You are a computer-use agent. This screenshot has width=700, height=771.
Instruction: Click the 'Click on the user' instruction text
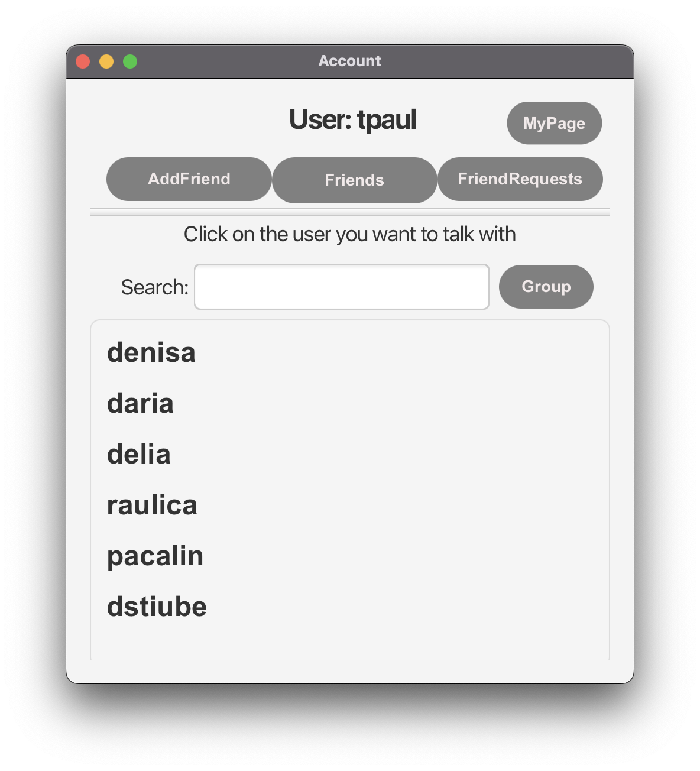[350, 234]
